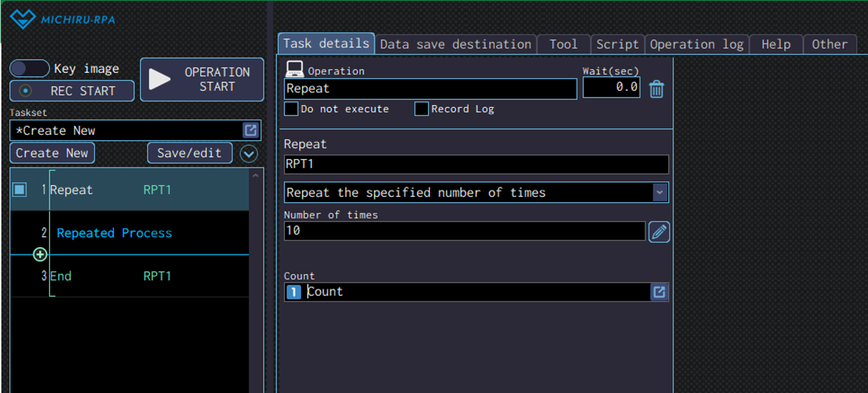Click the plus add-step icon in task list
The height and width of the screenshot is (393, 868).
(40, 254)
